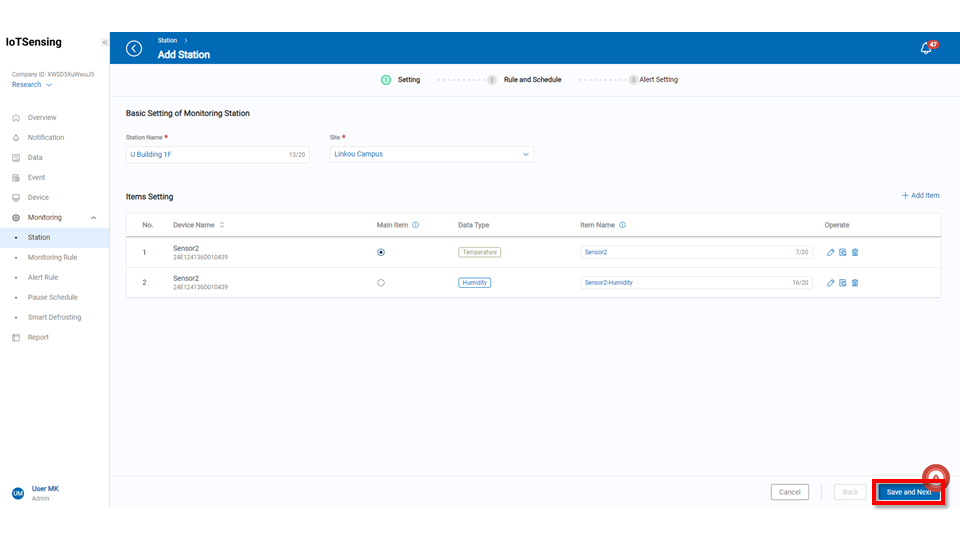The image size is (960, 540).
Task: Click the info icon next to Item Name
Action: [622, 225]
